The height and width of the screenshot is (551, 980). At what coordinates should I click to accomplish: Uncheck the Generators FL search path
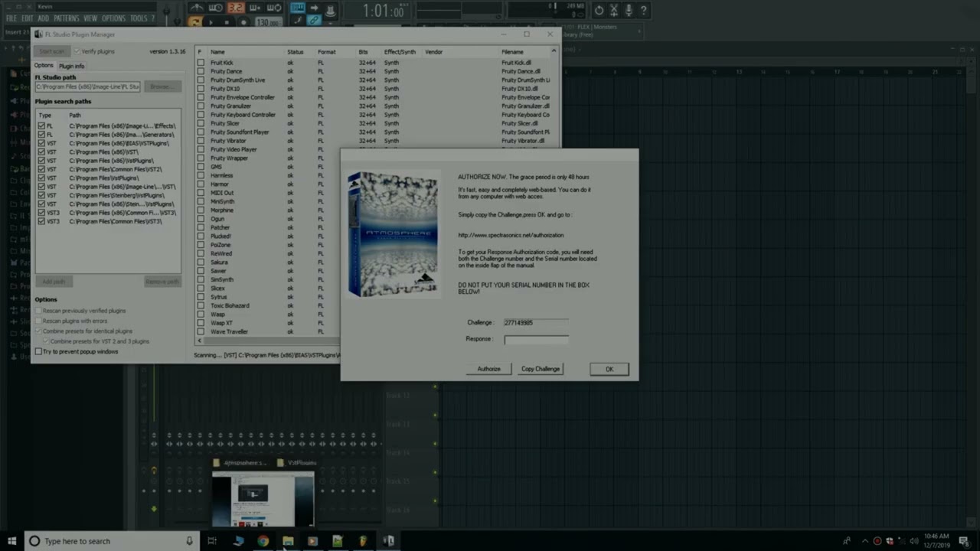click(x=42, y=135)
